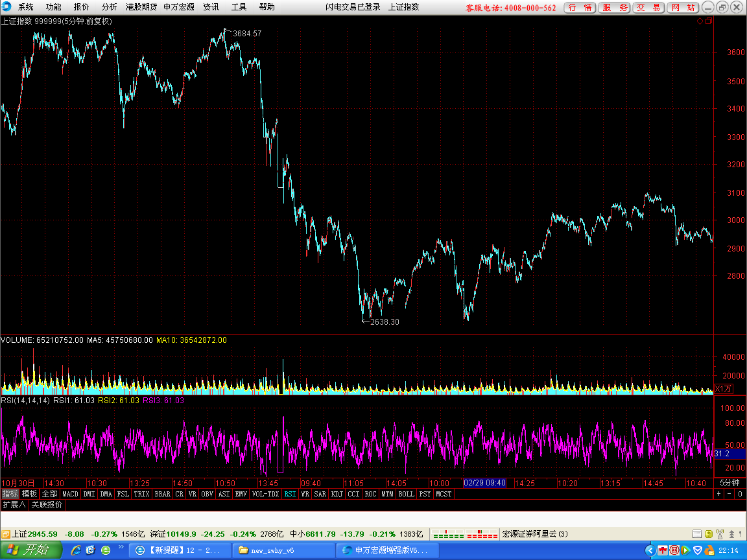Screen dimensions: 747x560
Task: Select the 指标 tab
Action: 10,494
